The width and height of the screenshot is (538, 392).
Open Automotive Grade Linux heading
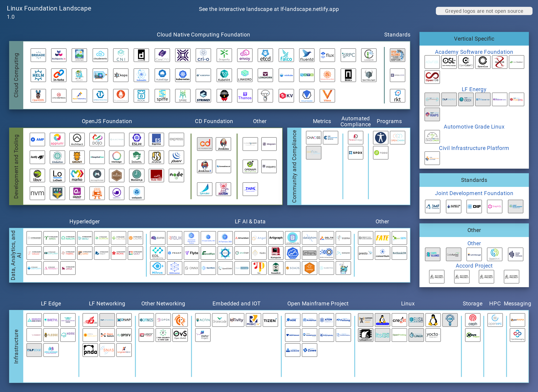pyautogui.click(x=474, y=127)
